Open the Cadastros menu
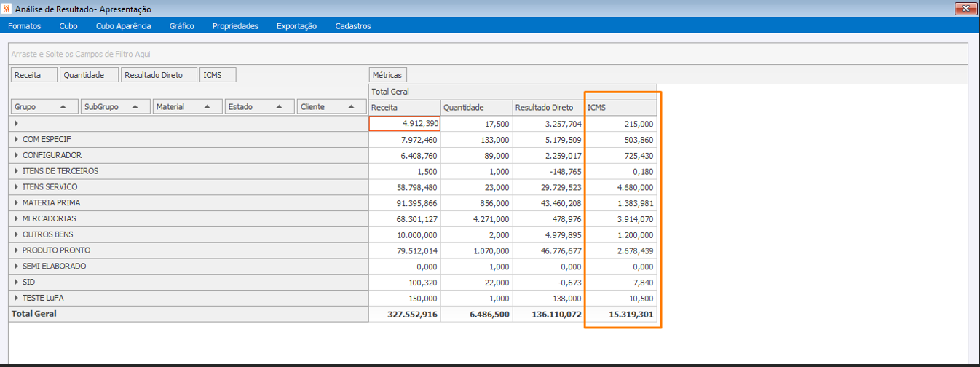This screenshot has width=980, height=367. point(353,25)
